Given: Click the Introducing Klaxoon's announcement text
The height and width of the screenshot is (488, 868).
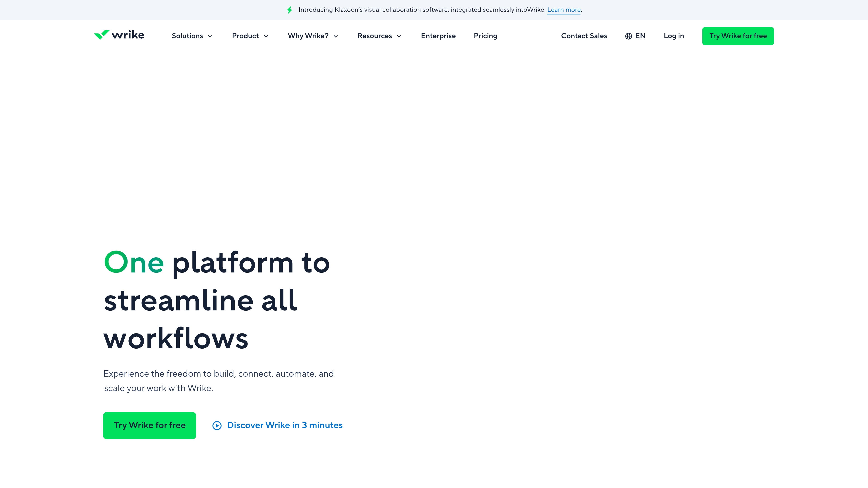Looking at the screenshot, I should 422,10.
